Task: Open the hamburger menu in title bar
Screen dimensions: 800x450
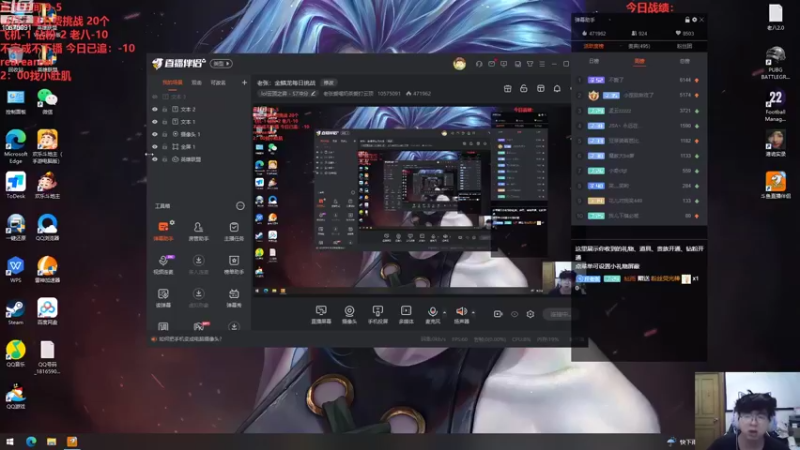Action: 542,64
